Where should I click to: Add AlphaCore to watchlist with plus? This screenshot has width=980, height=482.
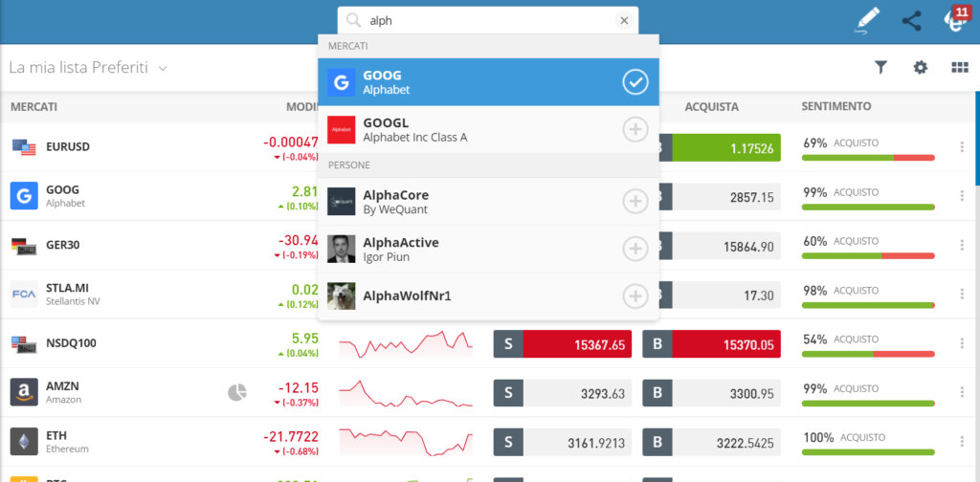[x=635, y=202]
